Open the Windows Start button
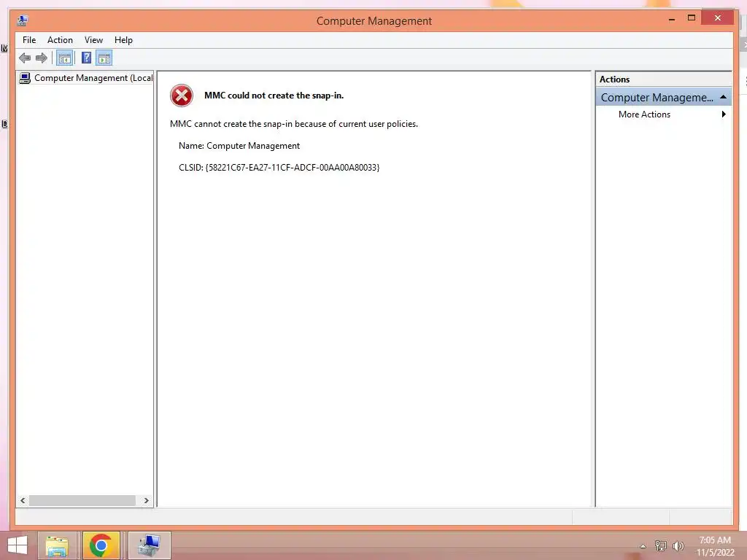Image resolution: width=747 pixels, height=560 pixels. click(x=18, y=545)
